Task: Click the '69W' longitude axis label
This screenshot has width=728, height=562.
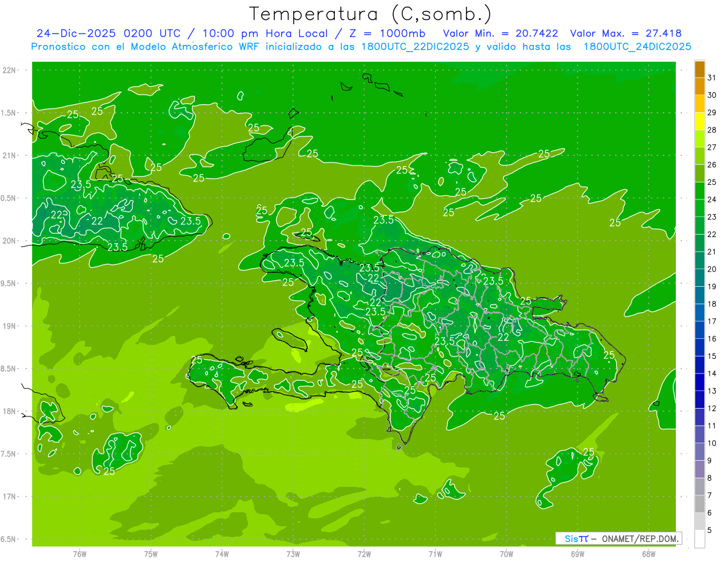Action: pos(578,554)
